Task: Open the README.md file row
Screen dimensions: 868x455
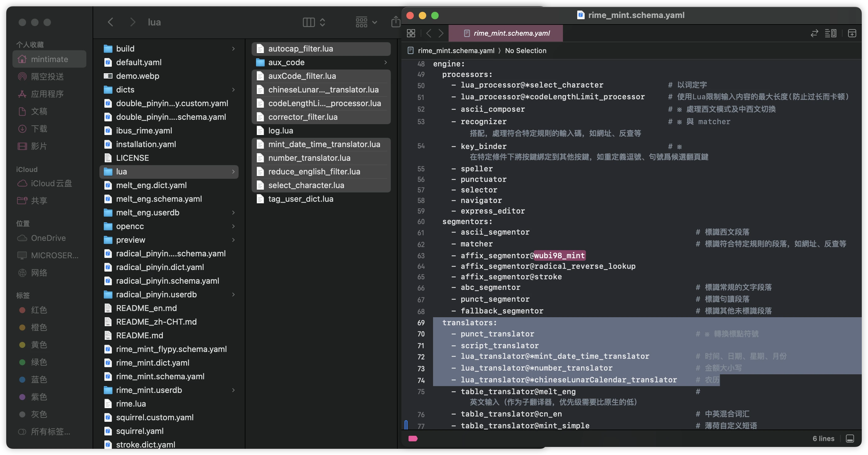Action: point(169,336)
